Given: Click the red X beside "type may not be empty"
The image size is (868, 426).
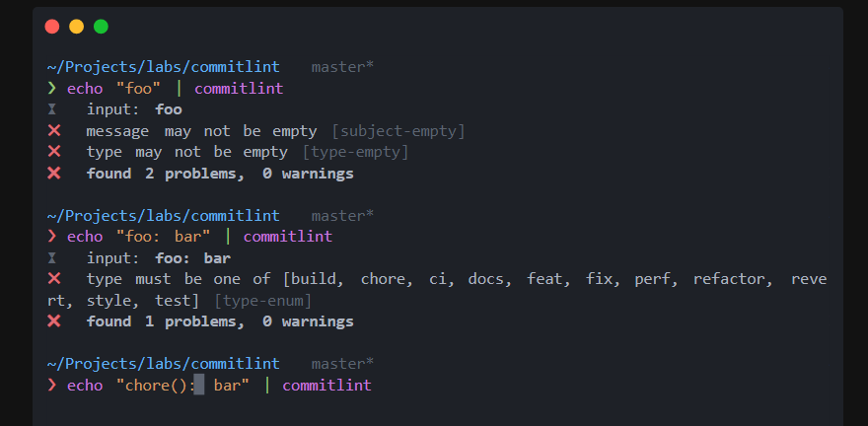Looking at the screenshot, I should click(x=53, y=152).
